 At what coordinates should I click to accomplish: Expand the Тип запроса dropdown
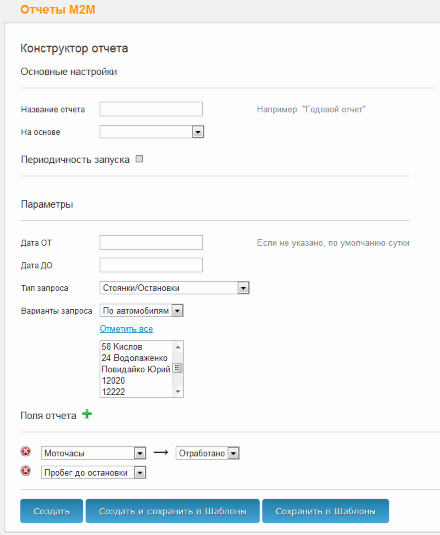243,288
